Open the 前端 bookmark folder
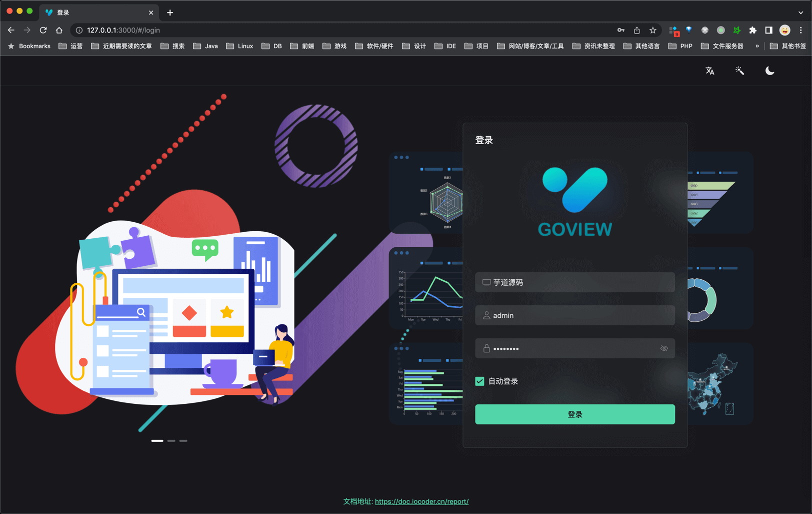This screenshot has width=812, height=514. [x=302, y=46]
